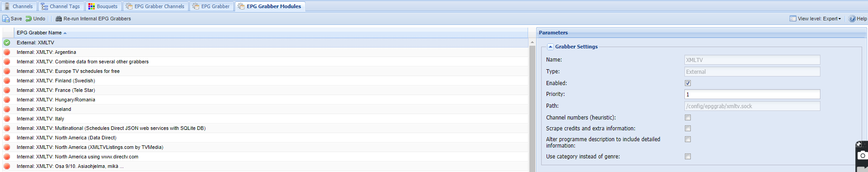
Task: Check Scrape credits and extra information
Action: [688, 129]
